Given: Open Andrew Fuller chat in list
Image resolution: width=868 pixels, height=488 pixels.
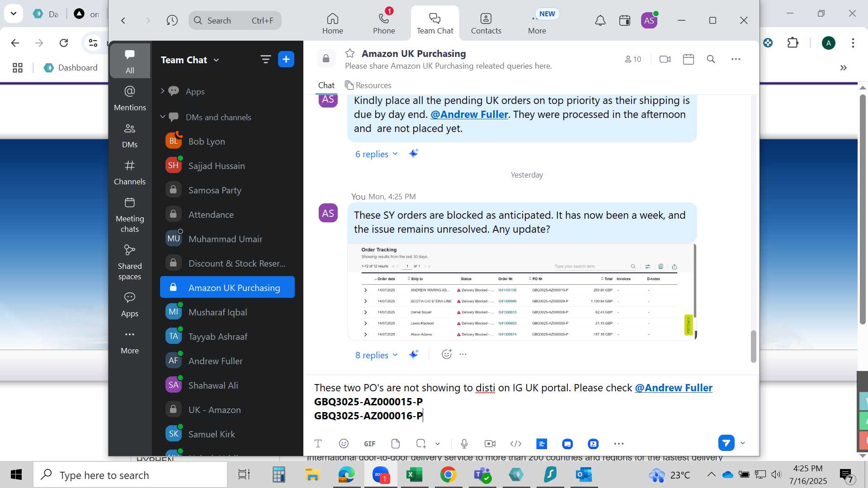Looking at the screenshot, I should (x=227, y=361).
